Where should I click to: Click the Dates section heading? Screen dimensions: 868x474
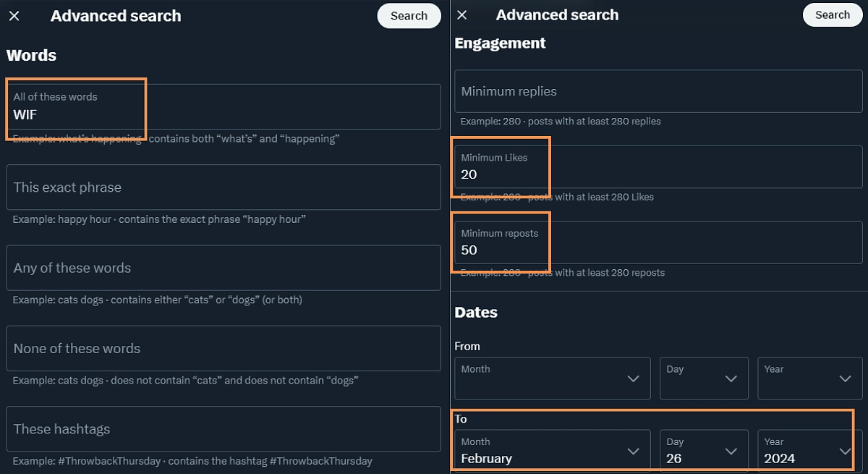(x=476, y=313)
